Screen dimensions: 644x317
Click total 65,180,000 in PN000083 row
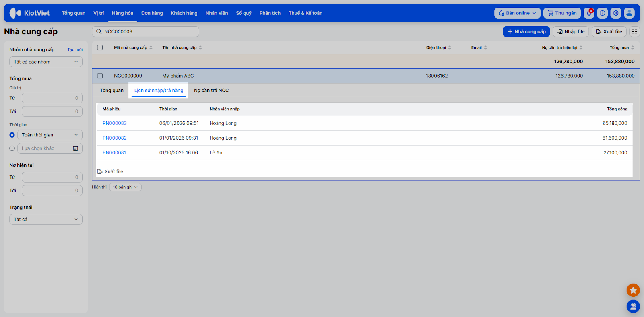coord(615,123)
